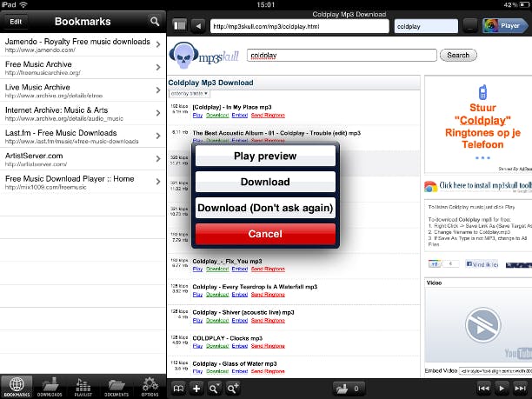Click Play link under In My Place

point(197,116)
